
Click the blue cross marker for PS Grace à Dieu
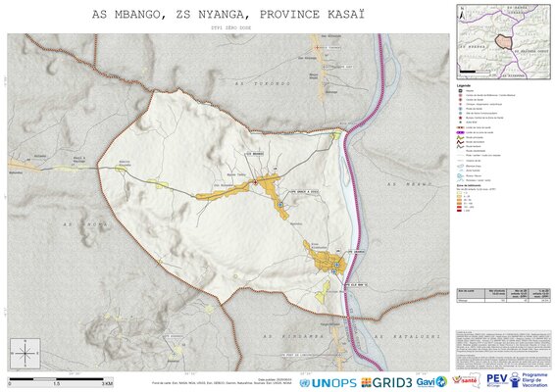280,205
